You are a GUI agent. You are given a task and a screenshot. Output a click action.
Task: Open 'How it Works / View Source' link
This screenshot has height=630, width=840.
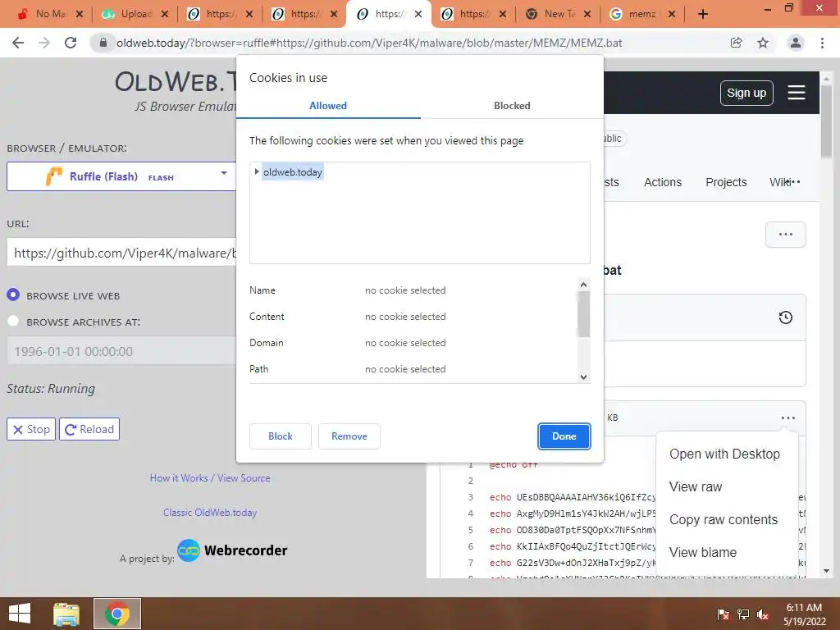pyautogui.click(x=210, y=478)
